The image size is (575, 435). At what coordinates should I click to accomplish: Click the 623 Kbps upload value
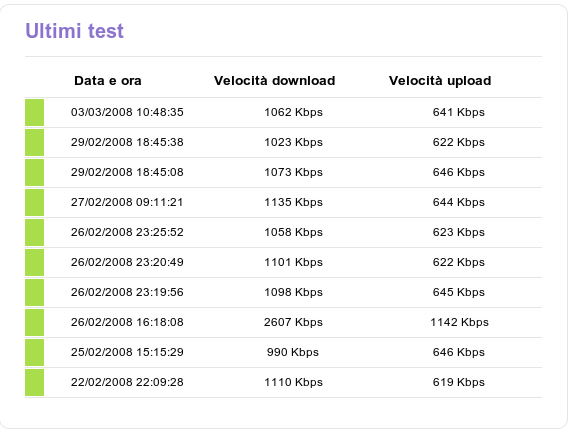pyautogui.click(x=459, y=232)
